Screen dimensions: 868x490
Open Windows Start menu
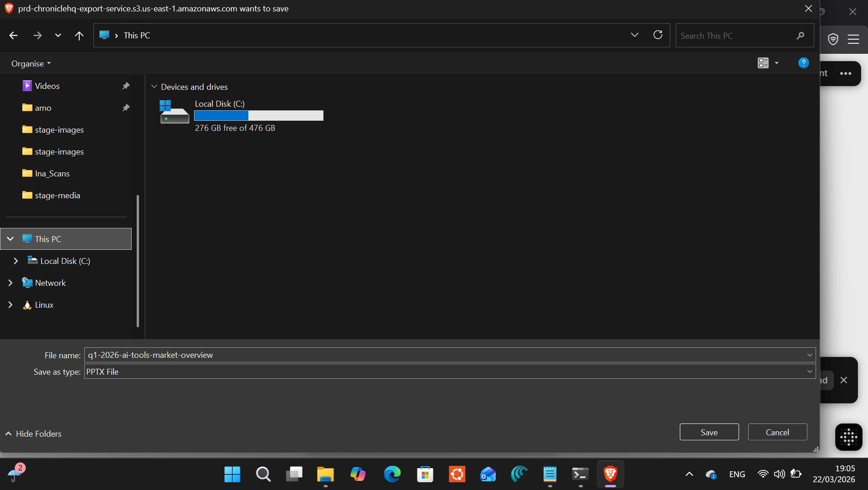(x=232, y=475)
